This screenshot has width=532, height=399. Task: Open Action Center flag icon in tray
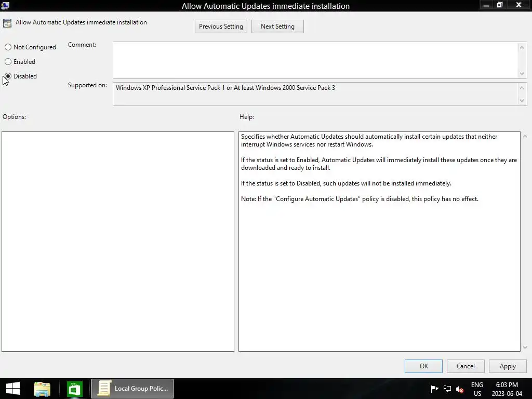coord(434,389)
